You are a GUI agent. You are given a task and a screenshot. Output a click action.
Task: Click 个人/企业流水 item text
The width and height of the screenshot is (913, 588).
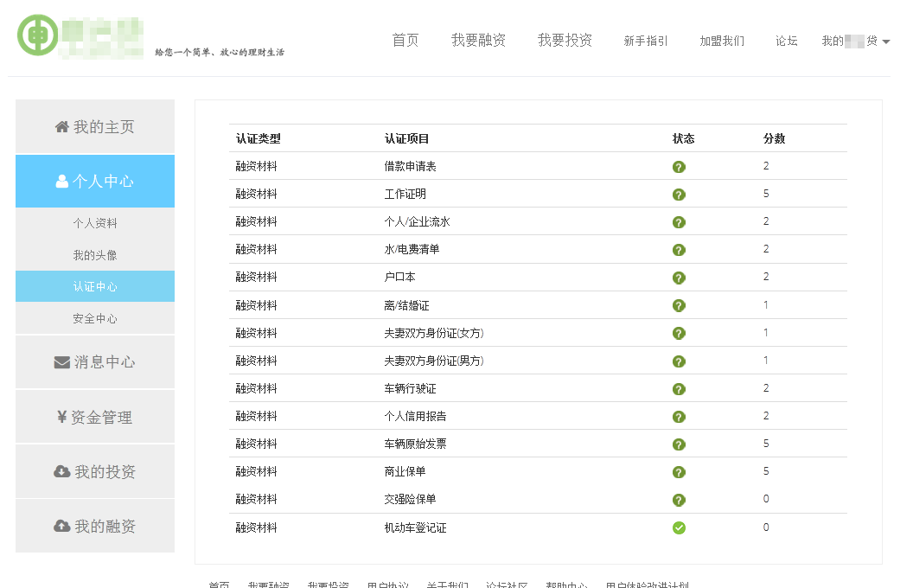point(417,222)
